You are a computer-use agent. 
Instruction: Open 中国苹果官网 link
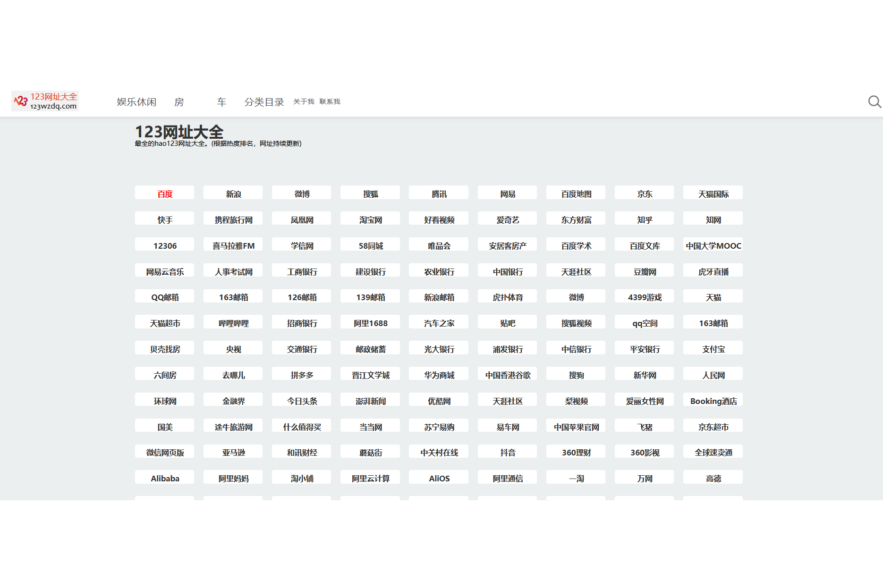576,427
